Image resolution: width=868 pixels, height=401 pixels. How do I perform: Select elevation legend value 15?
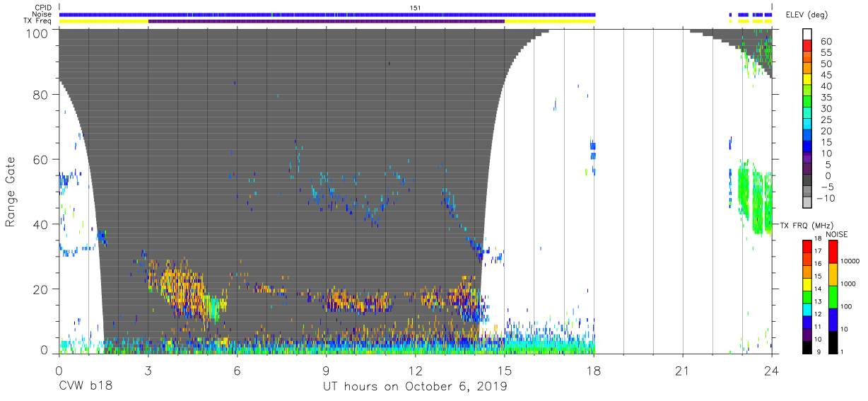pos(825,142)
